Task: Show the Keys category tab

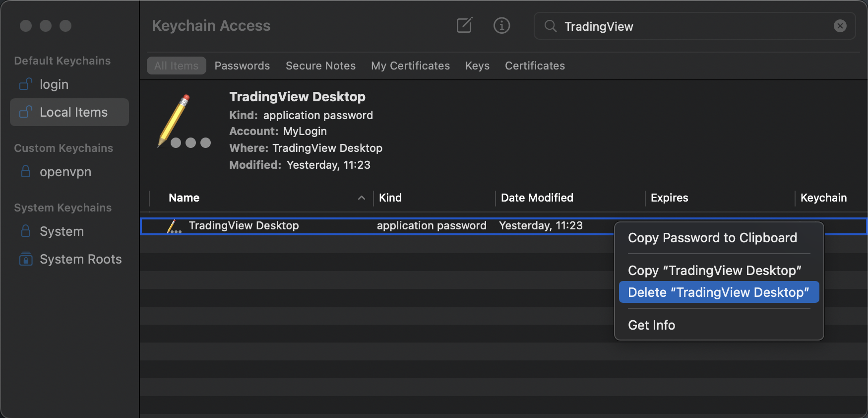Action: click(x=477, y=66)
